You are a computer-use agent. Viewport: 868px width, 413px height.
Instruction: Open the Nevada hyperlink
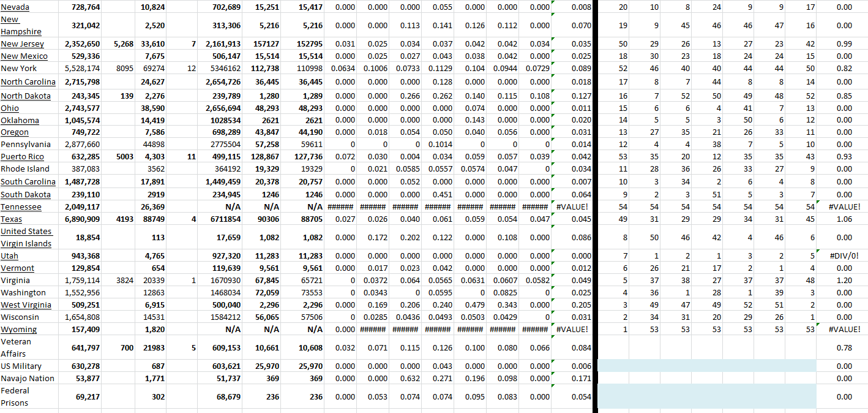14,7
